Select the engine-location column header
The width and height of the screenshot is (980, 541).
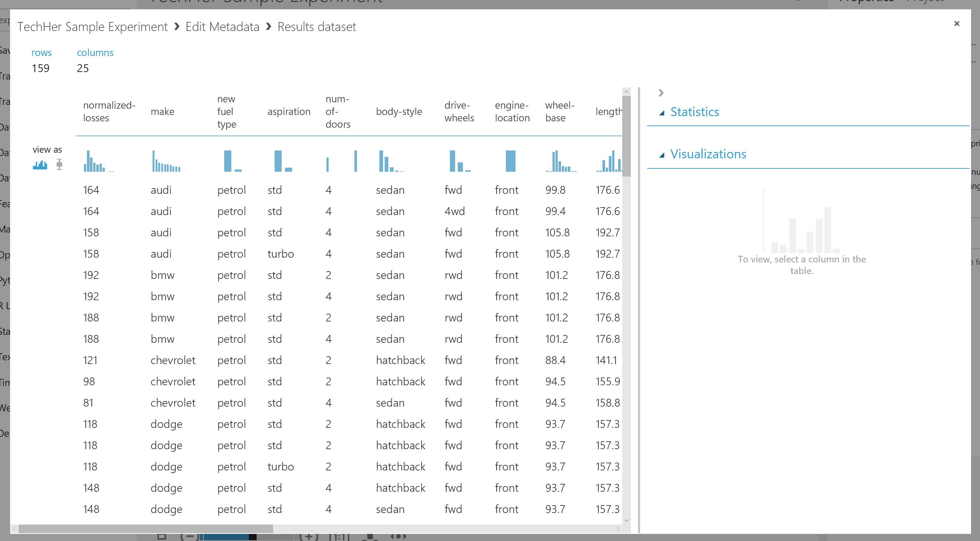click(x=512, y=112)
